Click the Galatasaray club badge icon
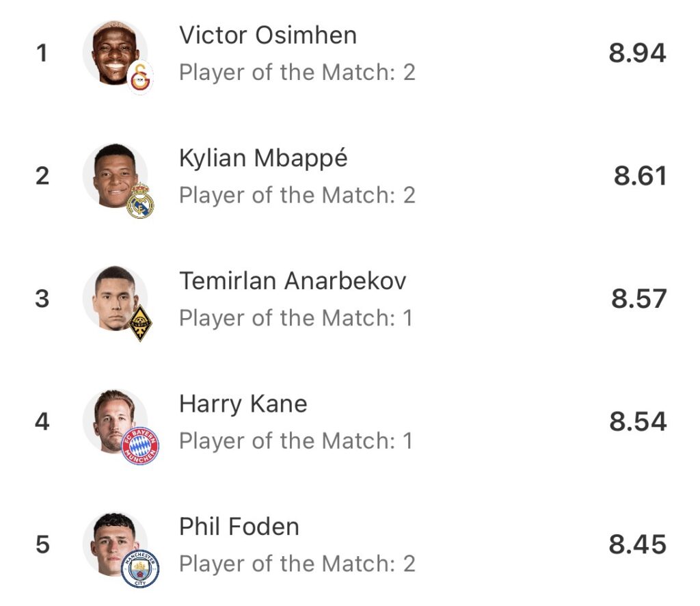Screen dimensions: 700x606 141,77
